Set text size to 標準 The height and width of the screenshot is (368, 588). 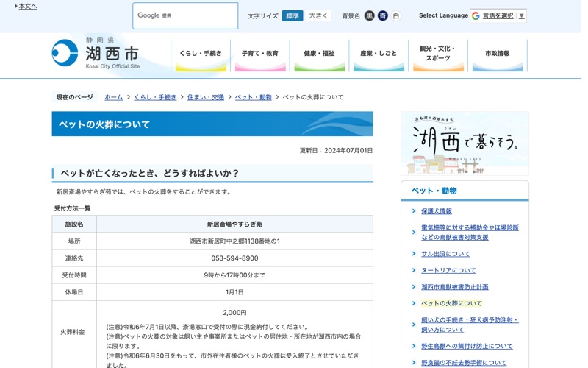point(293,15)
